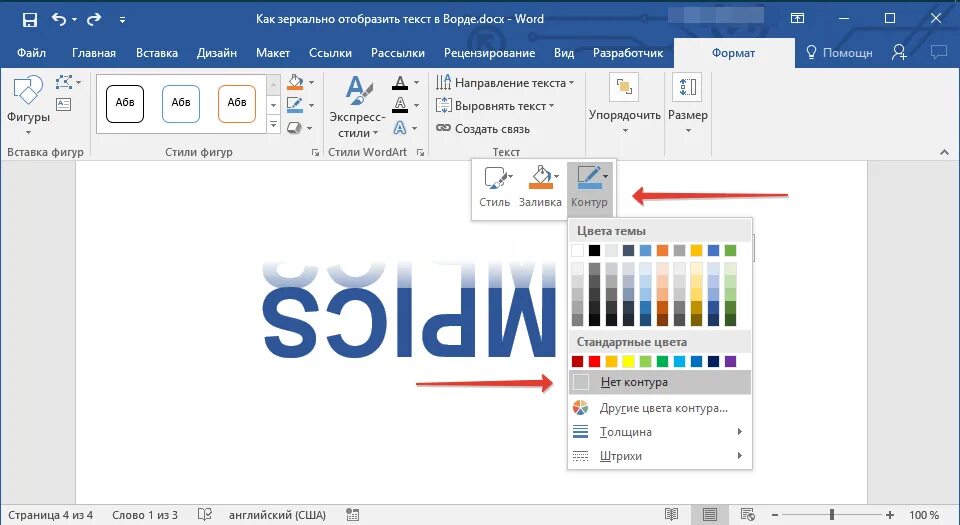
Task: Open the Макет tab
Action: pos(272,53)
